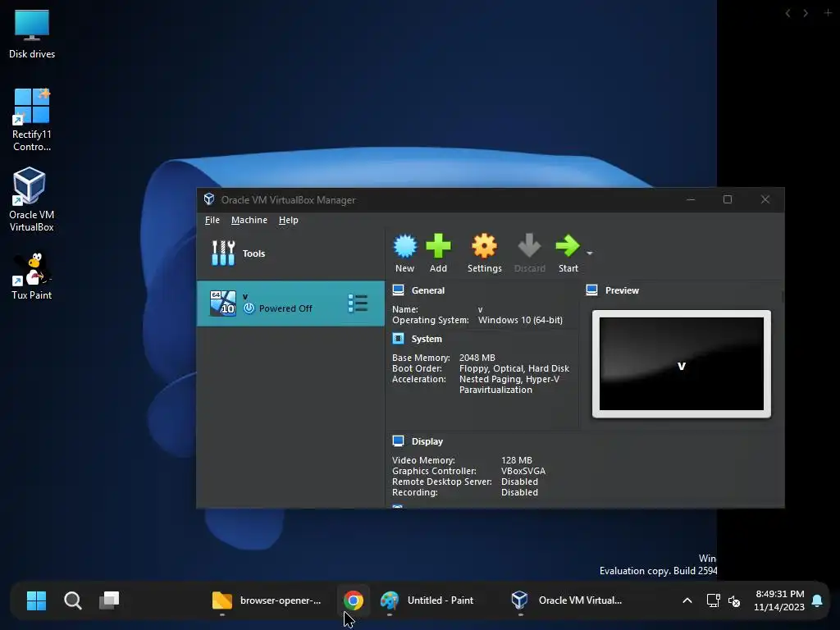The width and height of the screenshot is (840, 630).
Task: Open Google Chrome from the taskbar
Action: click(354, 600)
